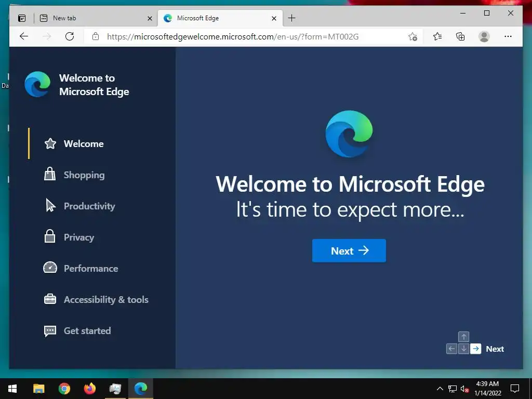This screenshot has height=399, width=532.
Task: Click the muted volume tray icon
Action: [464, 389]
